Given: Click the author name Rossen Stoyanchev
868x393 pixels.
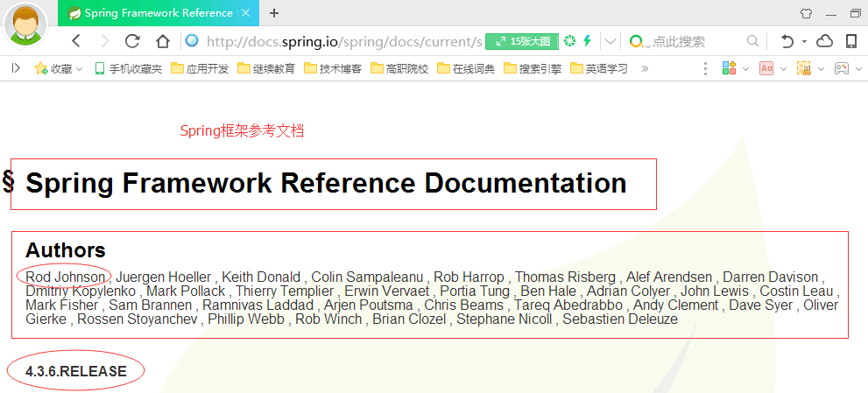Looking at the screenshot, I should coord(138,319).
